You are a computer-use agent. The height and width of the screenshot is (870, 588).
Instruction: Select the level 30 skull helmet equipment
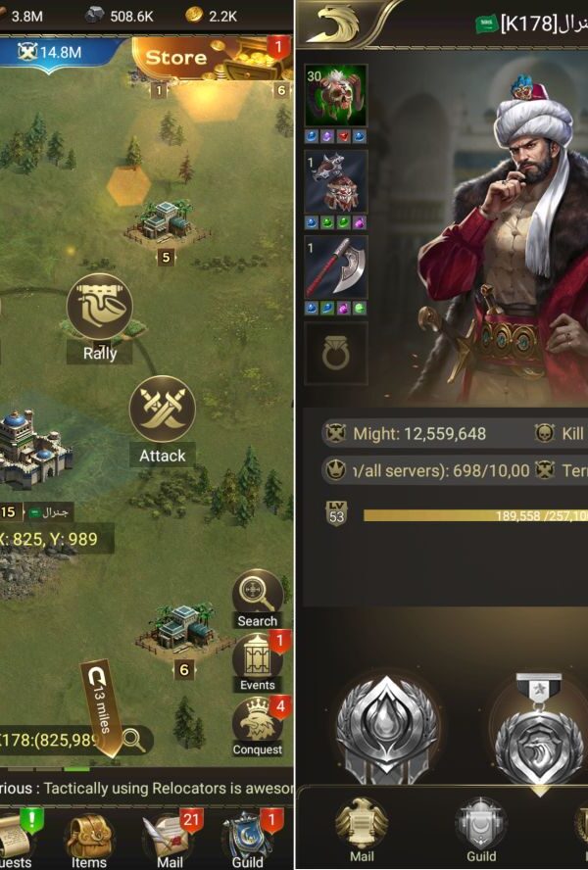pyautogui.click(x=336, y=95)
